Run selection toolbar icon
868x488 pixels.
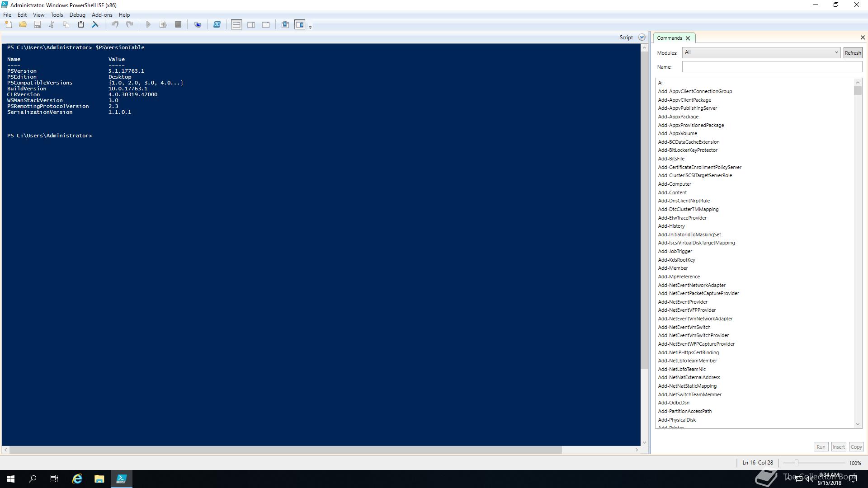(x=163, y=25)
